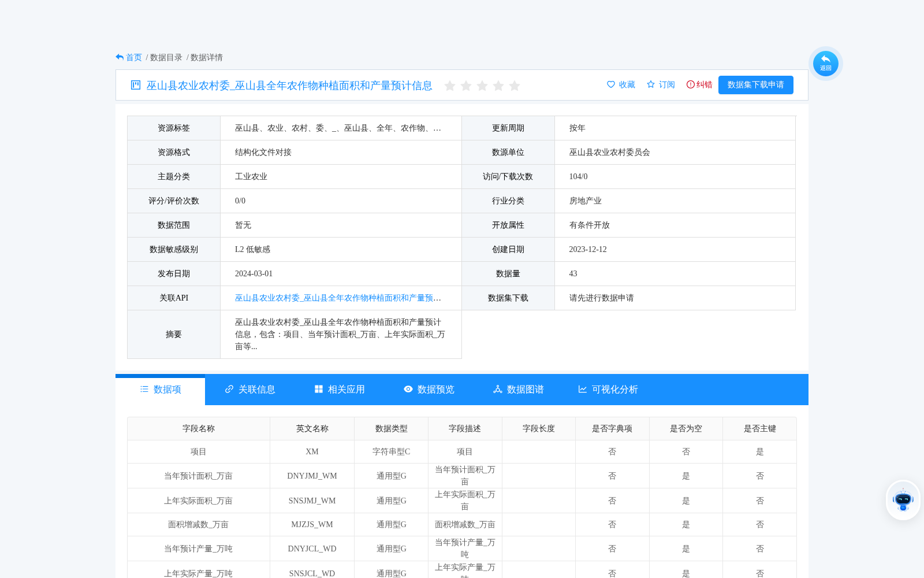This screenshot has height=578, width=924.
Task: Click the exclamation icon for 纠错
Action: click(691, 84)
